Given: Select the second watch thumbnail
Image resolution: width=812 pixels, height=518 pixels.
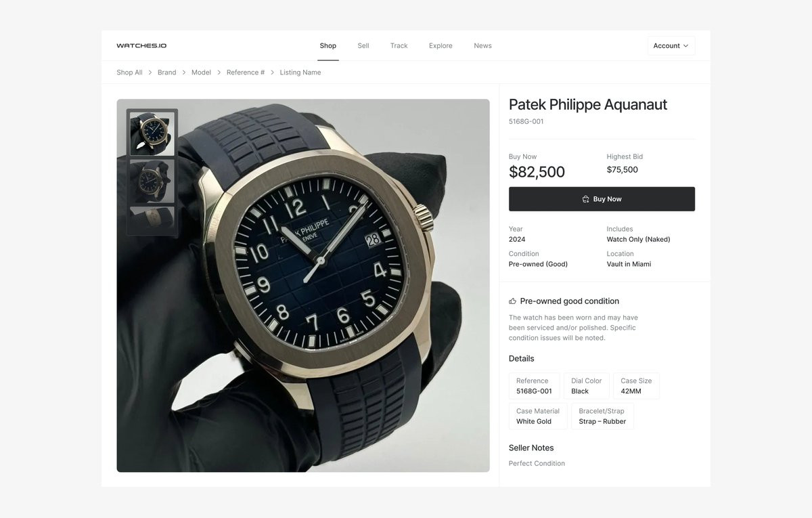Looking at the screenshot, I should pos(152,181).
